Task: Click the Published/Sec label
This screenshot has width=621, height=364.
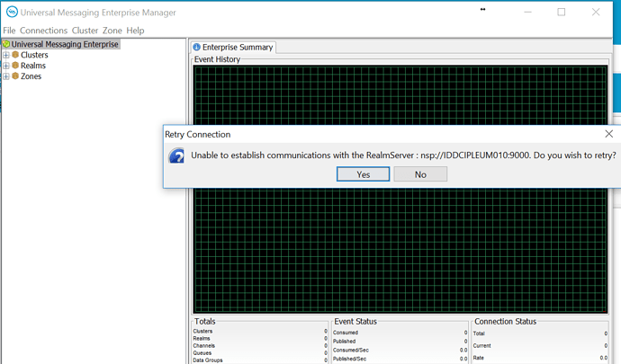Action: coord(349,359)
